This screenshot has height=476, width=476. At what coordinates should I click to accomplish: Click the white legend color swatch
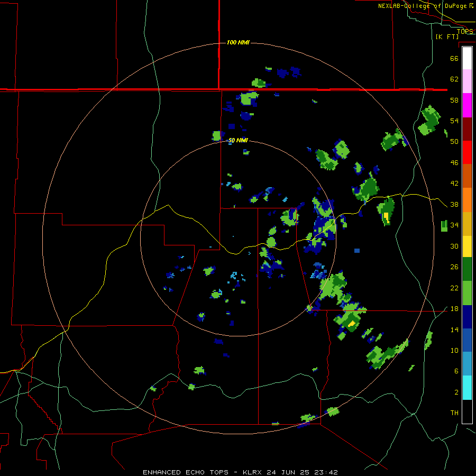tap(467, 58)
